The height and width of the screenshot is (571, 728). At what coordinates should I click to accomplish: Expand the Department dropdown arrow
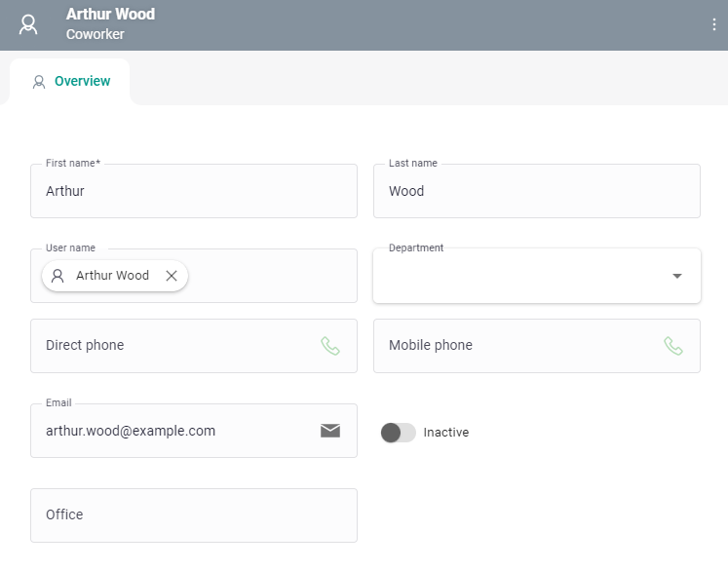pos(677,276)
